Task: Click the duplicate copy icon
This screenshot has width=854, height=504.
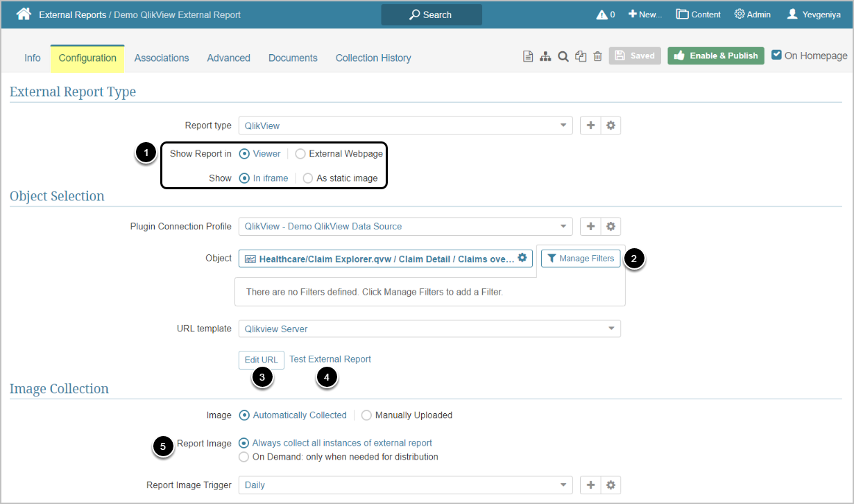Action: [x=581, y=57]
